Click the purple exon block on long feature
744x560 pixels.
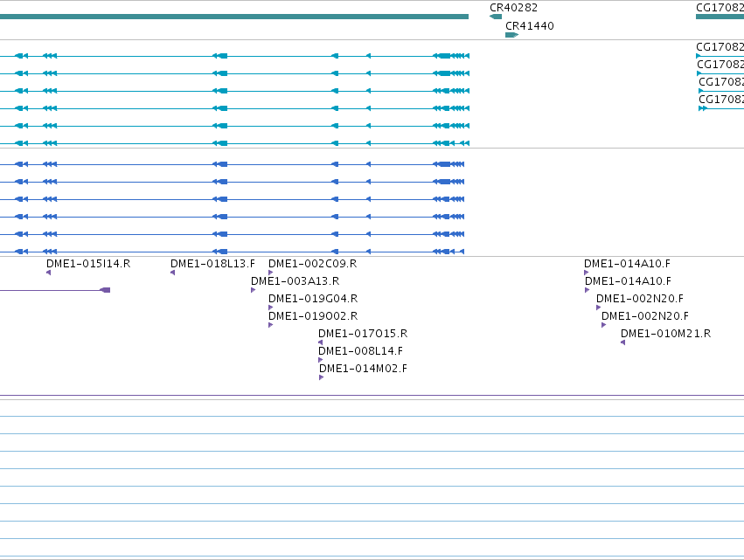(x=105, y=290)
